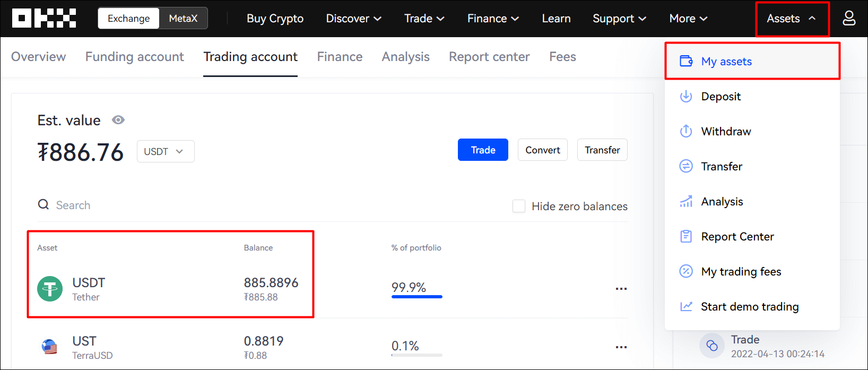Viewport: 868px width, 370px height.
Task: Expand the Discover menu
Action: click(x=353, y=18)
